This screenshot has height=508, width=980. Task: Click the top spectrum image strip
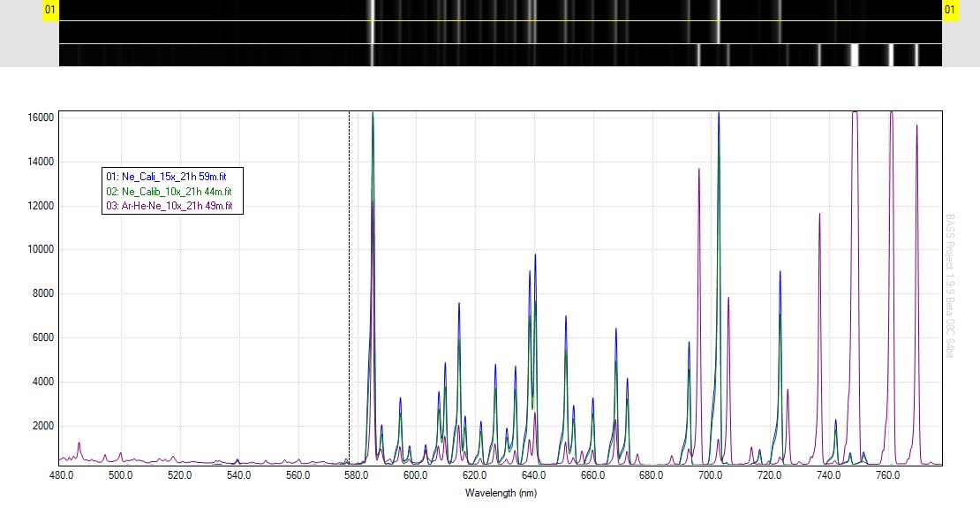[500, 10]
